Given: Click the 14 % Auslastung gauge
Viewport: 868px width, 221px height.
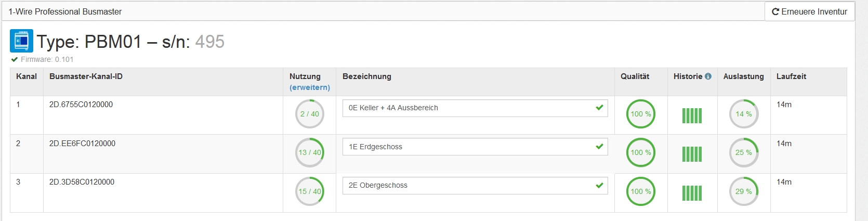Looking at the screenshot, I should [x=744, y=114].
